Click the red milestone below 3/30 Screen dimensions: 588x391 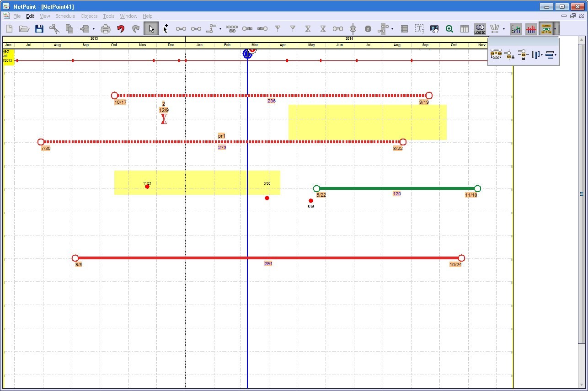(267, 198)
